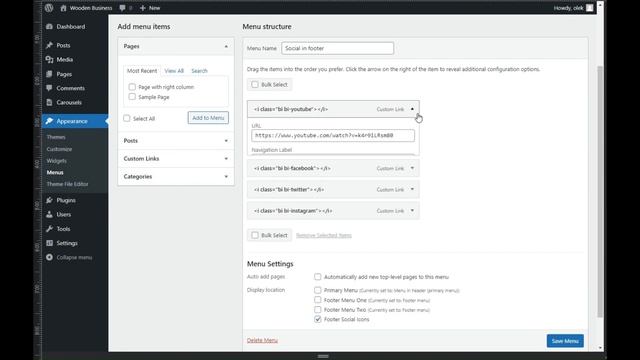640x360 pixels.
Task: Open the WordPress logo menu
Action: [49, 8]
